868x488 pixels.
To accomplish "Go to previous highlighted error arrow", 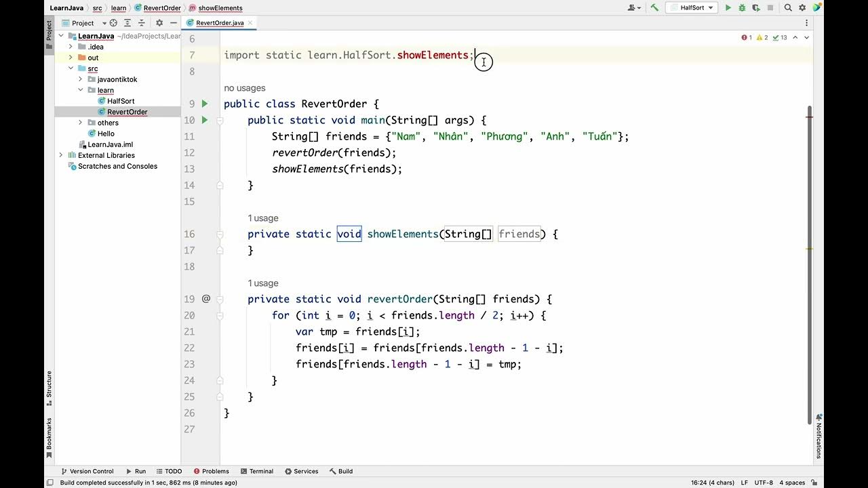I will click(795, 37).
